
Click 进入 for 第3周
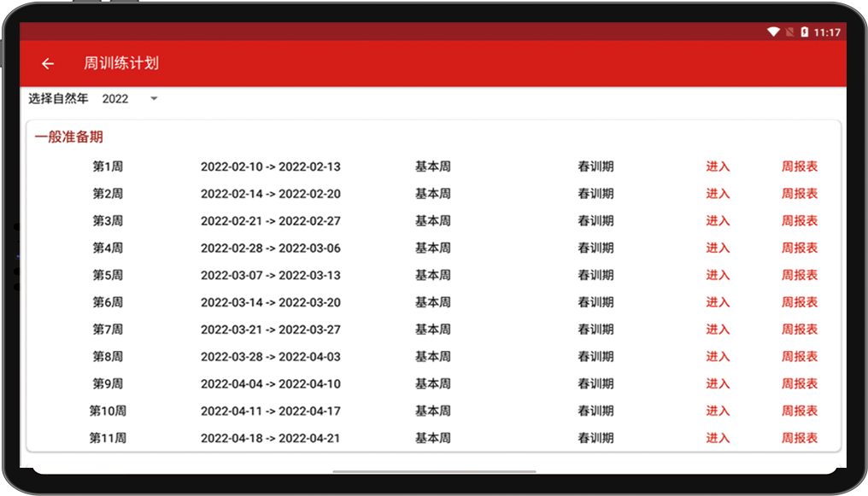click(x=718, y=220)
